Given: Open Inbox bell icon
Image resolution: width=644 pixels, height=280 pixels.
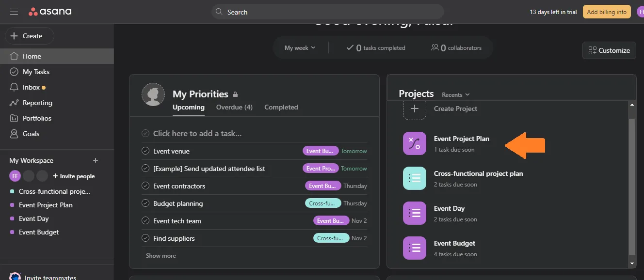Looking at the screenshot, I should [x=14, y=87].
